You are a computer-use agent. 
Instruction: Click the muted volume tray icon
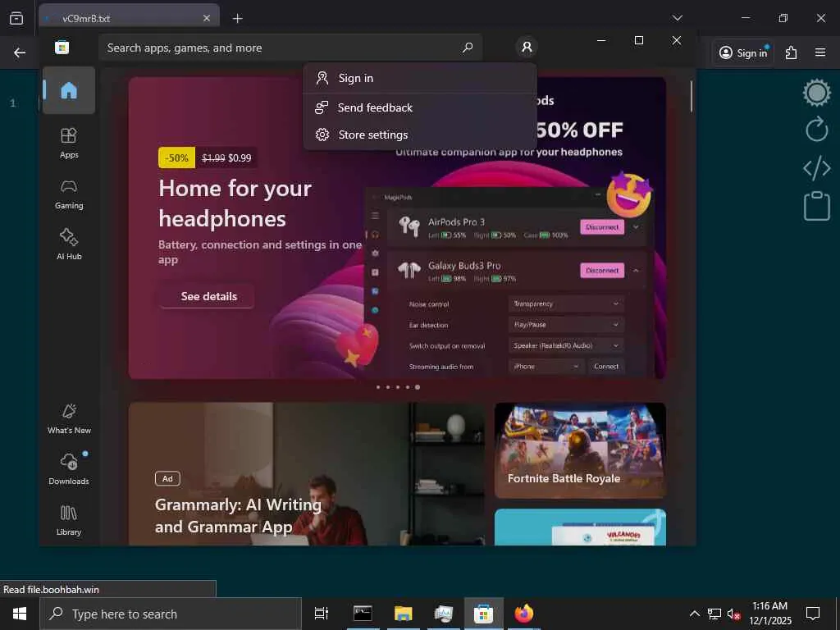point(733,614)
